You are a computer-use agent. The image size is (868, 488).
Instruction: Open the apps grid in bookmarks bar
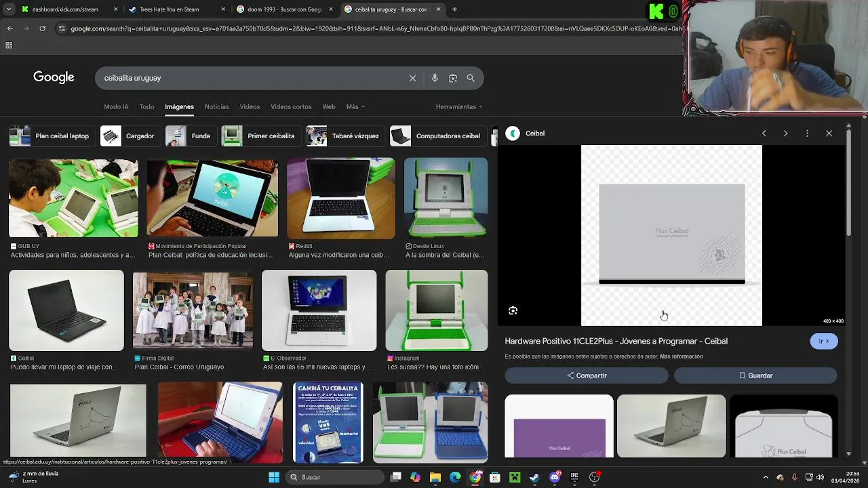pos(9,45)
